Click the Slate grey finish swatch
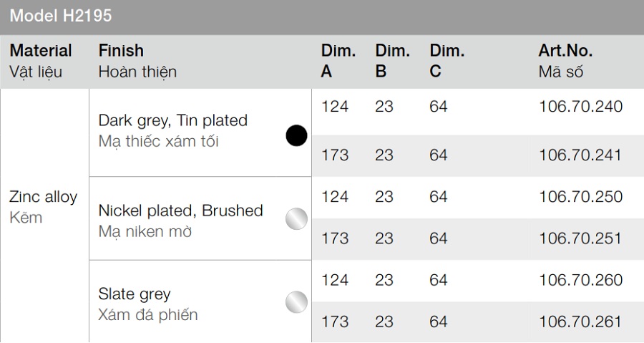 tap(296, 301)
